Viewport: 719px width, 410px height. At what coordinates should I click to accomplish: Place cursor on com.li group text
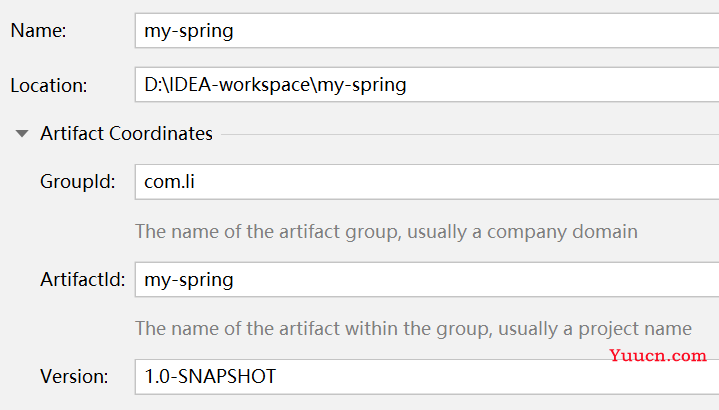(x=171, y=182)
